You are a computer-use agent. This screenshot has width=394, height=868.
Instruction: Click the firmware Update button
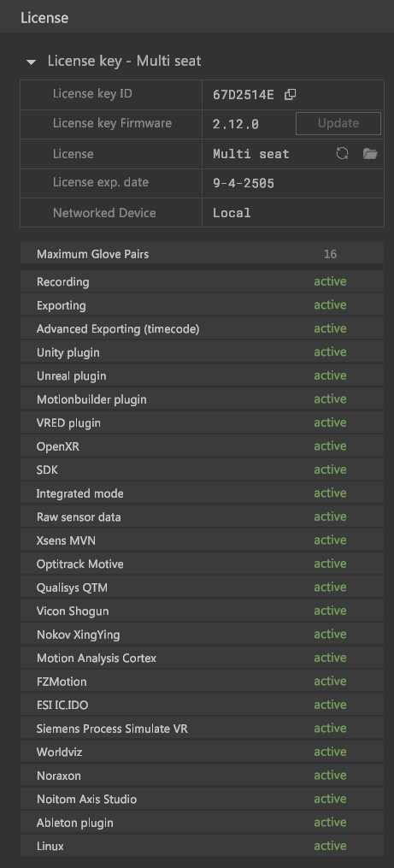click(338, 123)
